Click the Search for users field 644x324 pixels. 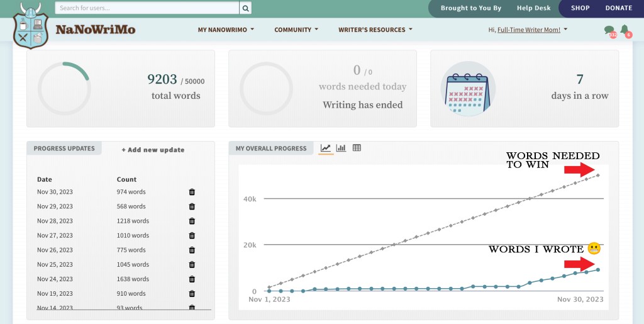pyautogui.click(x=147, y=8)
